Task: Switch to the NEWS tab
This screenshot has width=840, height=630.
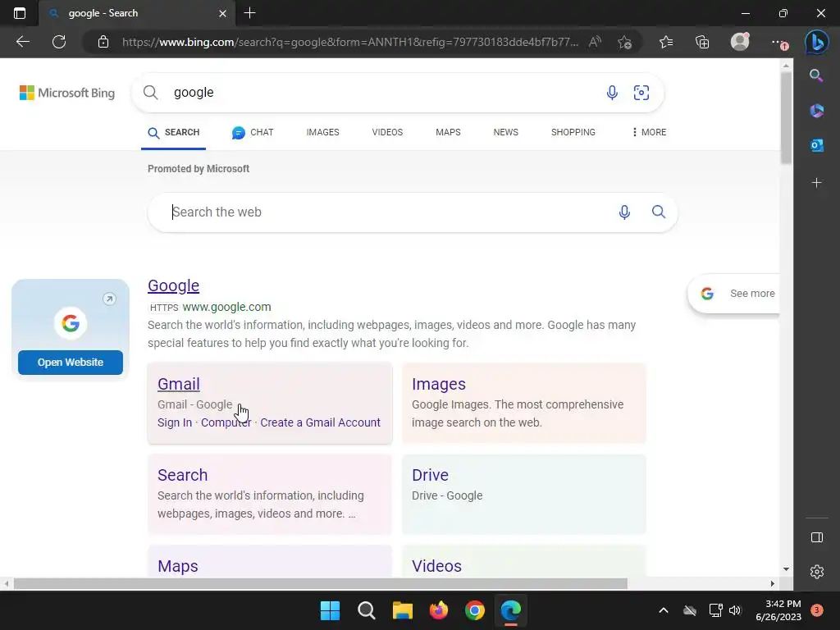Action: [x=505, y=132]
